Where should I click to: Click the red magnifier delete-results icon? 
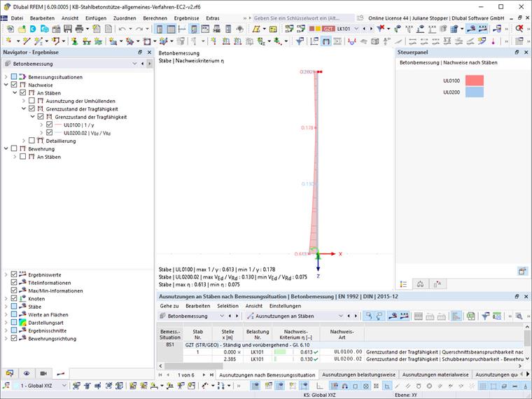click(x=519, y=29)
